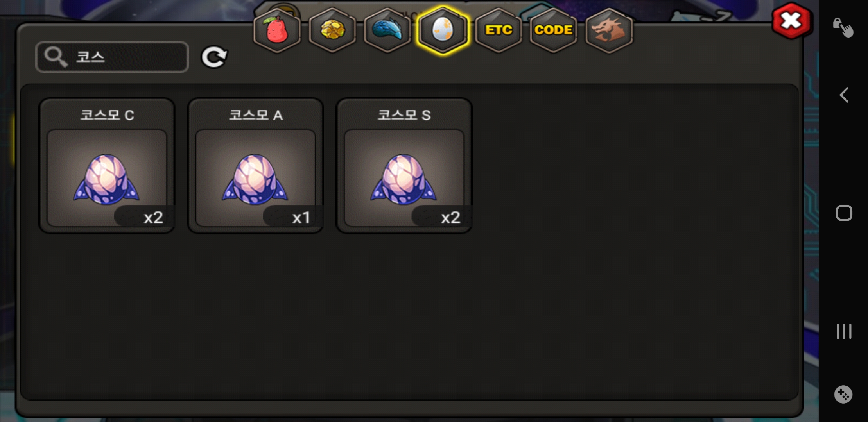
Task: Select the 코스모 S egg item
Action: click(404, 166)
